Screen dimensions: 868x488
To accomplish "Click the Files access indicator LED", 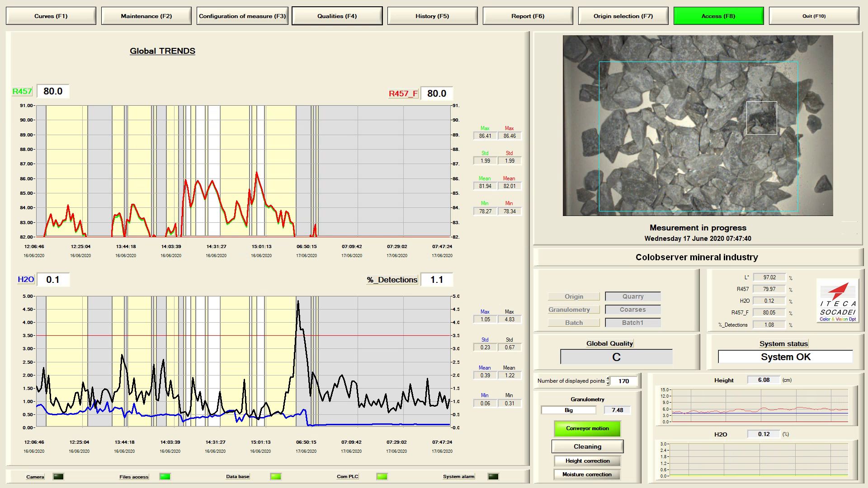I will point(165,476).
